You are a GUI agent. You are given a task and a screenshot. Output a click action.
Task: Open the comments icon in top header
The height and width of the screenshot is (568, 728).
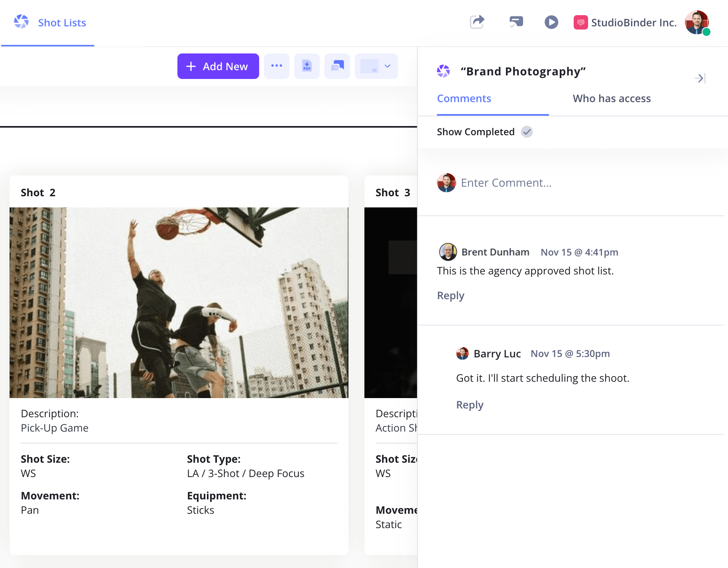click(516, 22)
